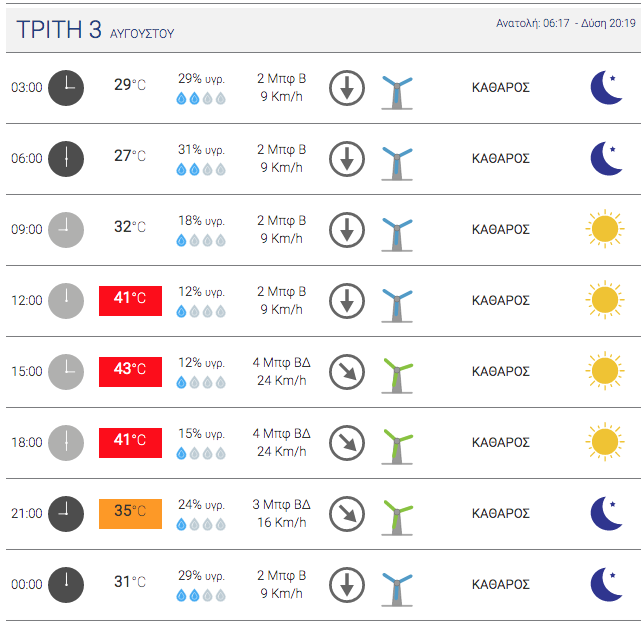Click the 24% humidity text at 21:00
The image size is (641, 621).
pyautogui.click(x=201, y=504)
